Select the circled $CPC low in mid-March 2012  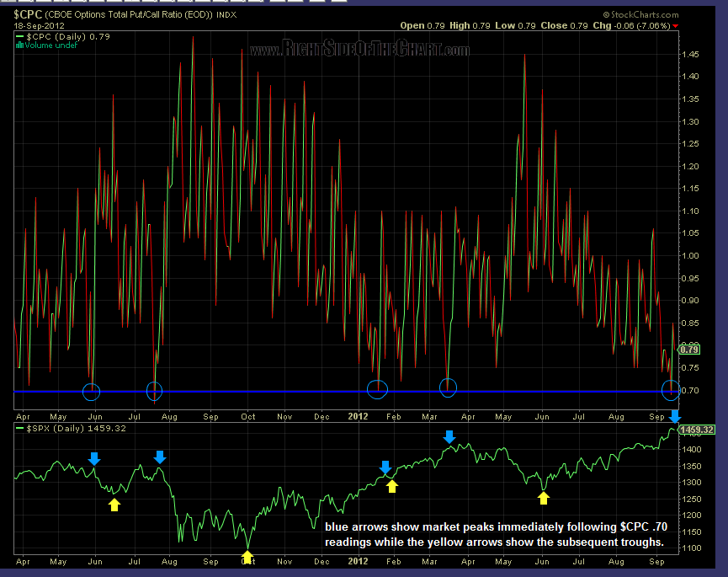[x=449, y=387]
